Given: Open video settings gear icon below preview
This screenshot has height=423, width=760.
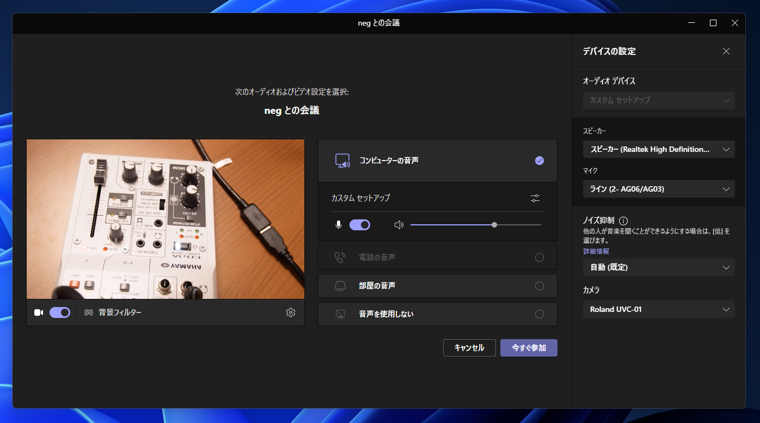Looking at the screenshot, I should [x=290, y=313].
